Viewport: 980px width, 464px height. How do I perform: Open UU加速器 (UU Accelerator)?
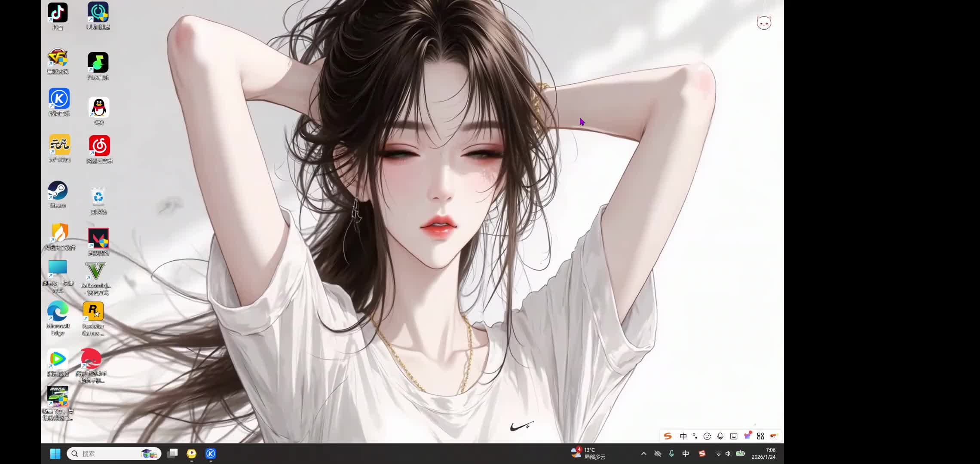pos(99,12)
